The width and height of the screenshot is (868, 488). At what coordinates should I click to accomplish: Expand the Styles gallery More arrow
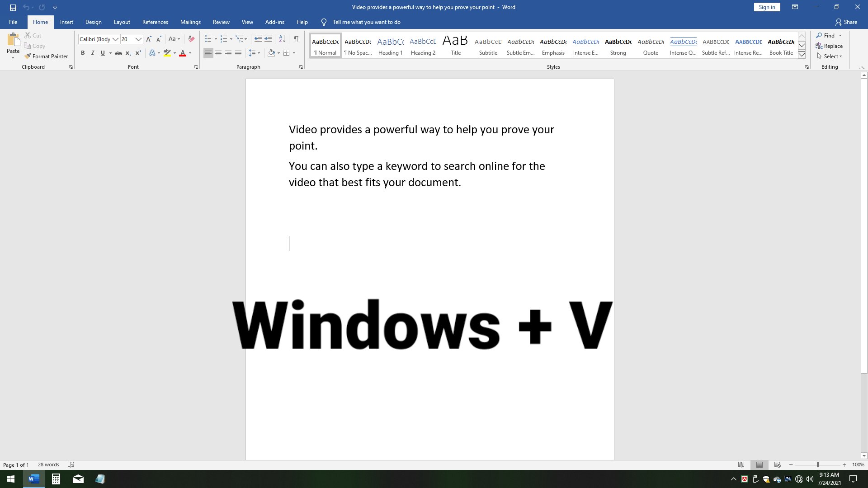(x=802, y=55)
